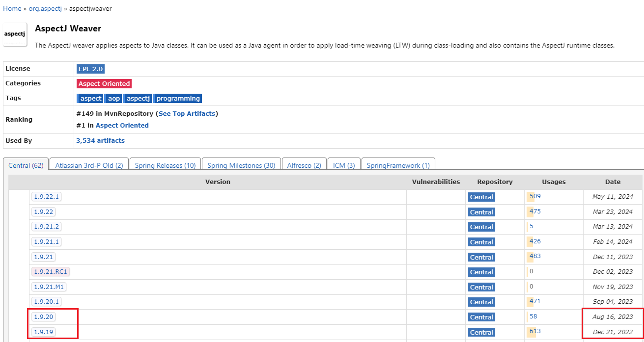This screenshot has height=342, width=644.
Task: Click the Nov 19, 2023 date cell
Action: (613, 287)
